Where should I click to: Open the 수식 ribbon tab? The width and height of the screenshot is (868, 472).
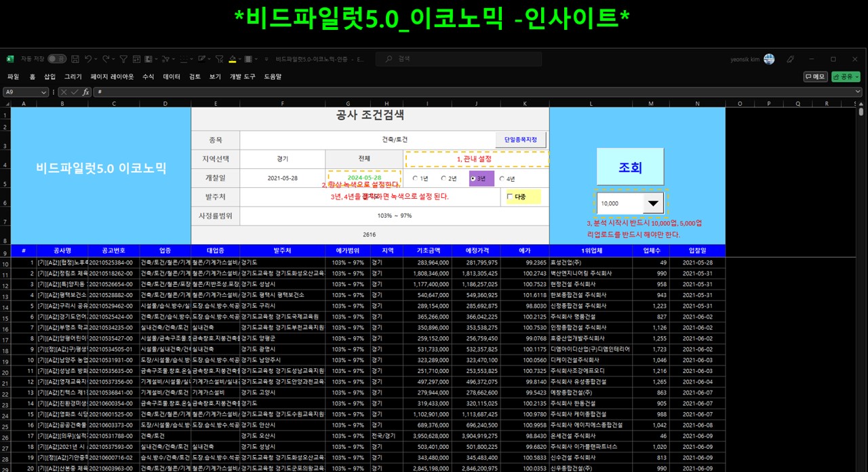pyautogui.click(x=148, y=77)
